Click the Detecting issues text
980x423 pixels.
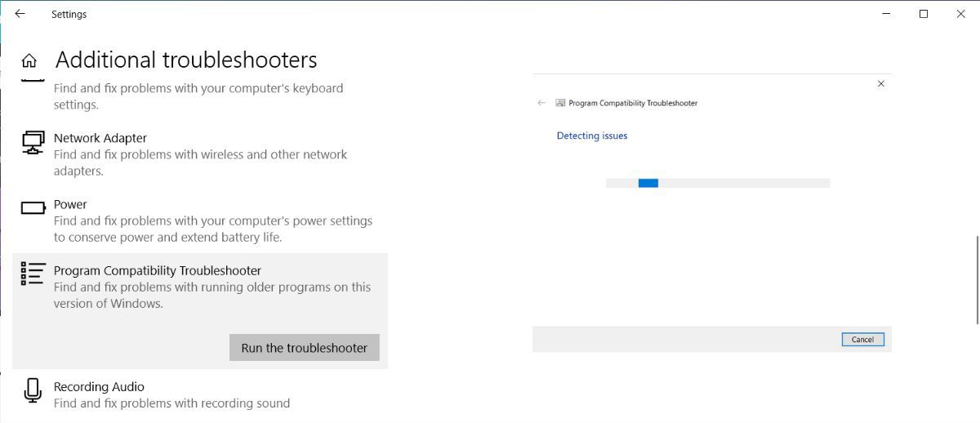coord(592,136)
